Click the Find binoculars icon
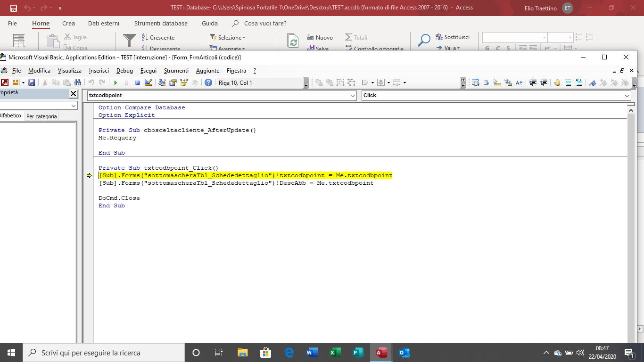Image resolution: width=644 pixels, height=362 pixels. 77,82
